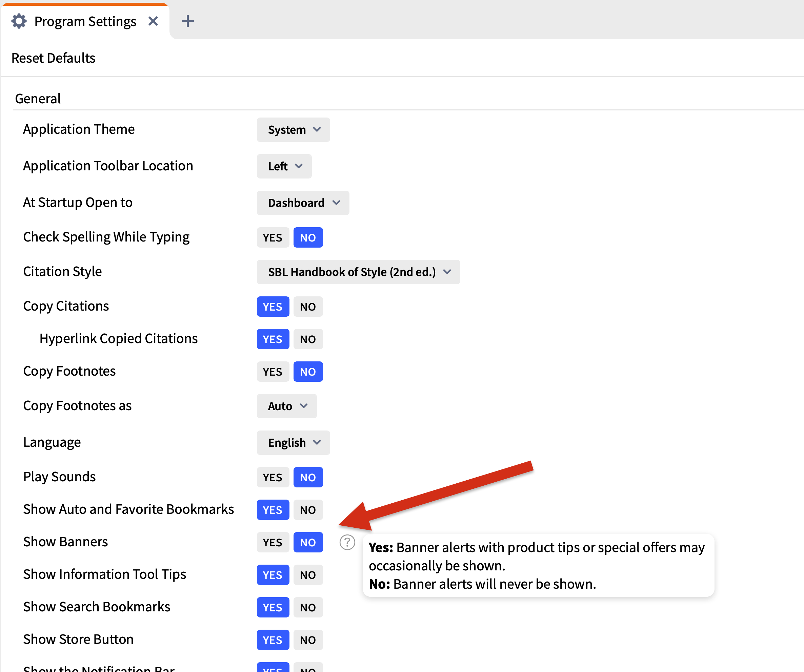Viewport: 804px width, 672px height.
Task: Open the Copy Footnotes as dropdown
Action: point(287,406)
